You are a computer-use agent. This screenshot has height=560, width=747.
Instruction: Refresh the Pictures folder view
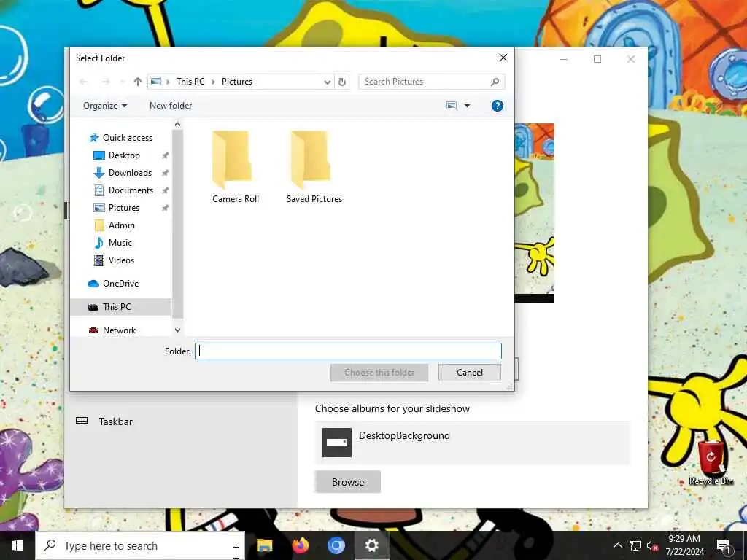pyautogui.click(x=342, y=82)
